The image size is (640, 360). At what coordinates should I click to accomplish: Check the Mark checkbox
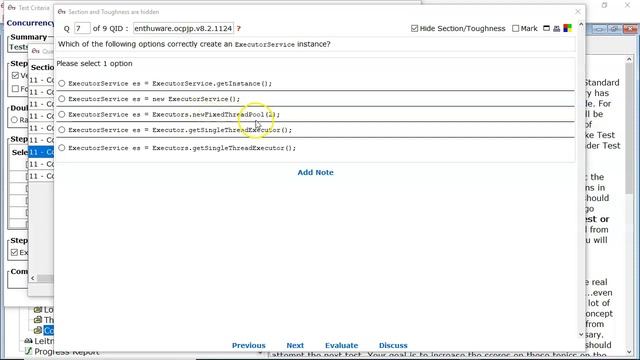[x=516, y=28]
